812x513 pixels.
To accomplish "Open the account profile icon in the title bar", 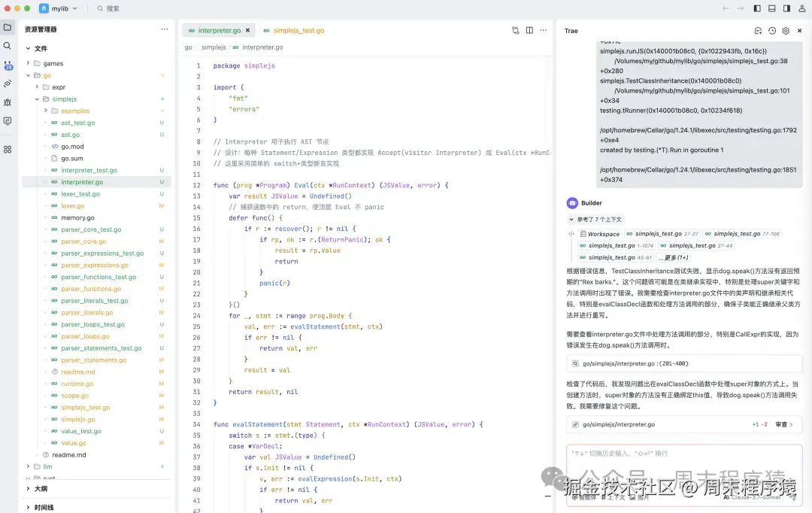I will pos(801,8).
